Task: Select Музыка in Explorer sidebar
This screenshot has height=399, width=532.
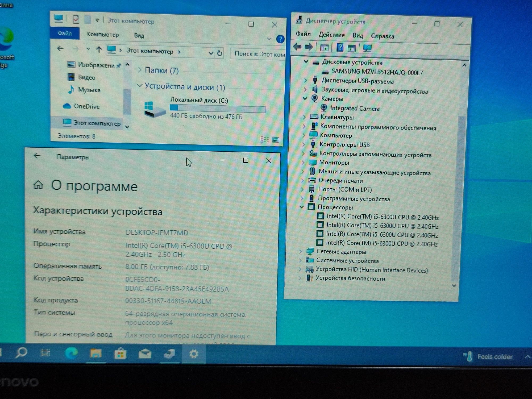Action: click(x=89, y=90)
